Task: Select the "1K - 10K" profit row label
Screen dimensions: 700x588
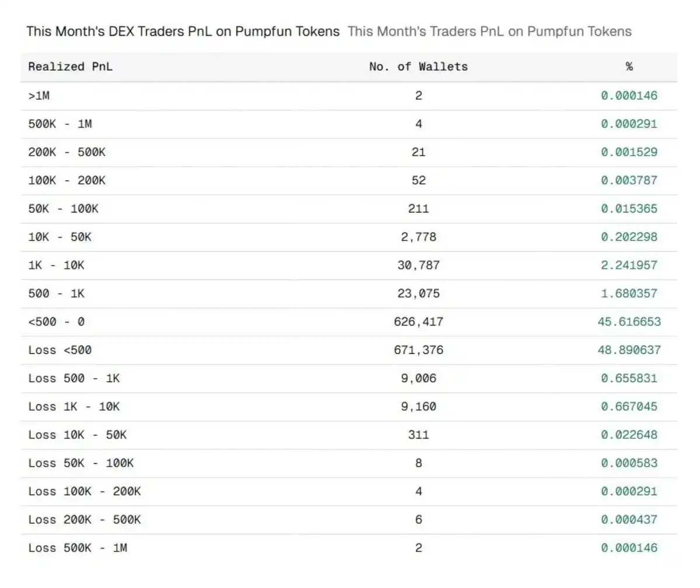Action: [56, 265]
